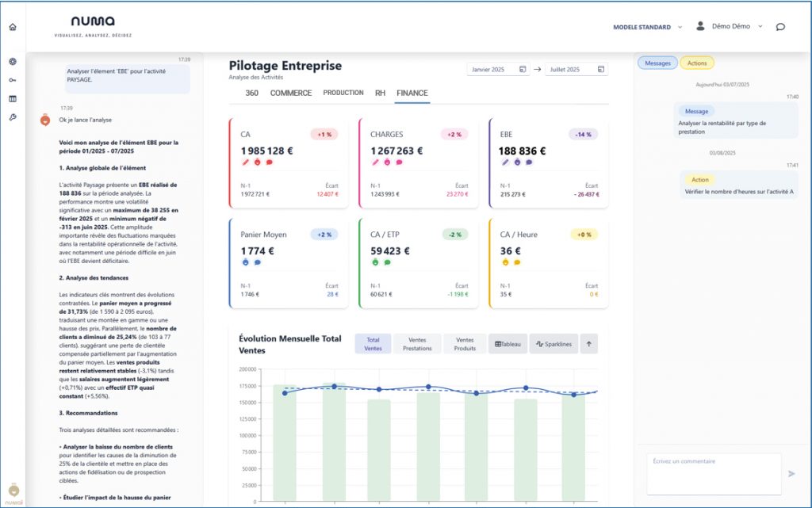Click the Actions button in right panel
This screenshot has height=508, width=812.
coord(697,63)
